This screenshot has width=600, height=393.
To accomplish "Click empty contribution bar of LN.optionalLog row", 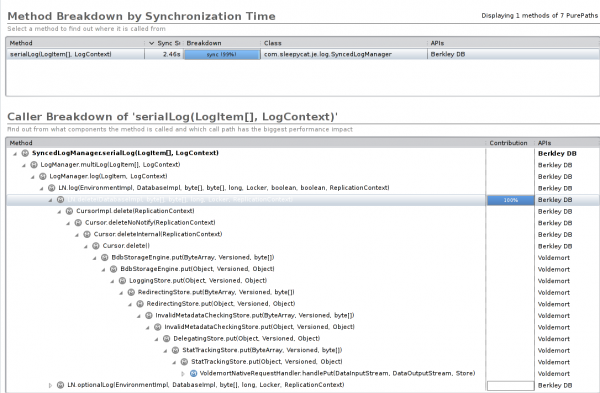I will [x=510, y=385].
